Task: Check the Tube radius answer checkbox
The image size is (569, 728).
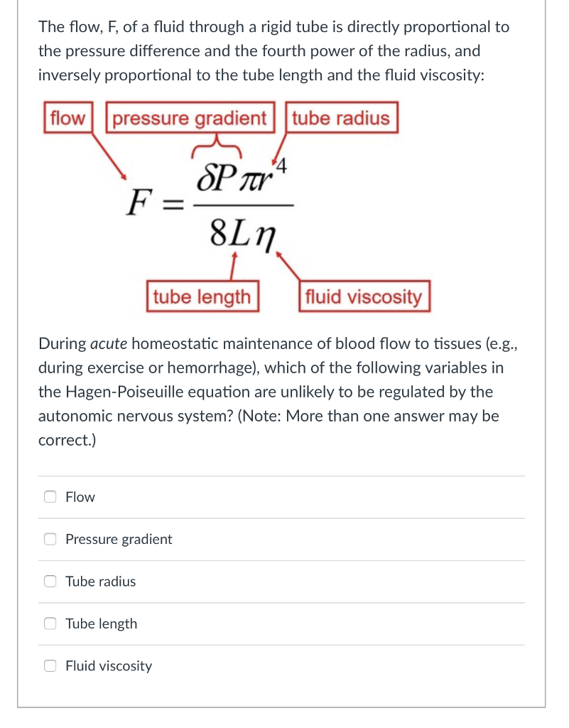Action: point(50,581)
